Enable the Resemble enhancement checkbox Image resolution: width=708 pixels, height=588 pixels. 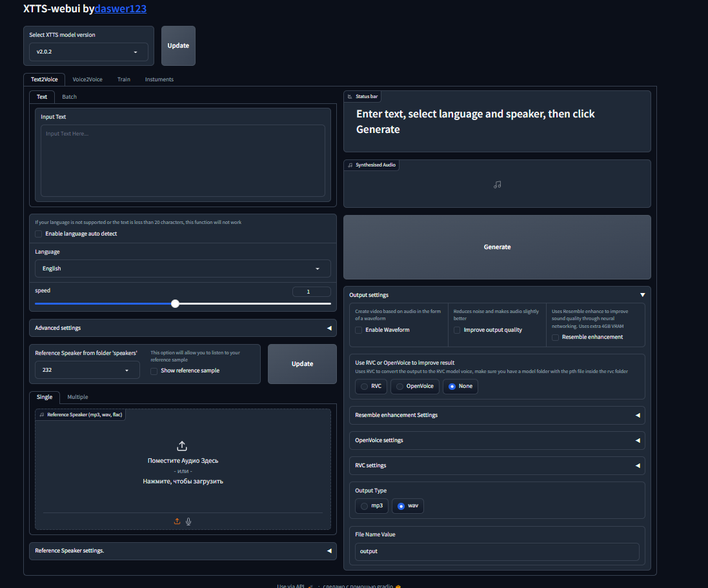coord(555,338)
